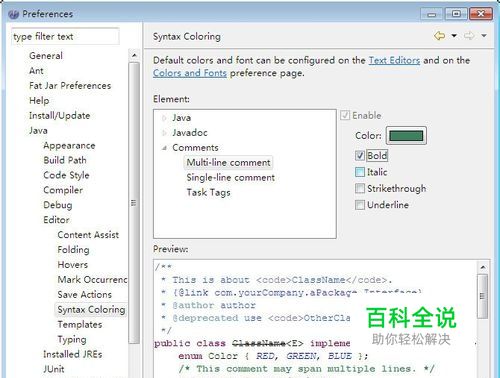Open Templates preferences
This screenshot has width=500, height=378.
(80, 324)
